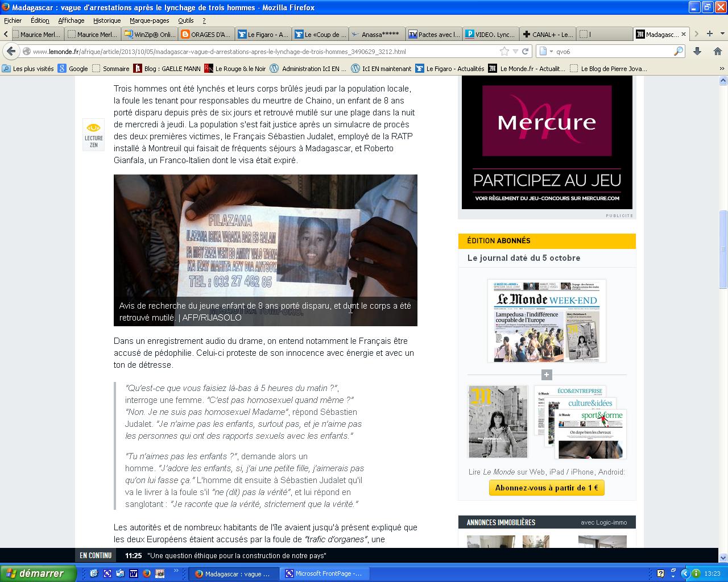Viewport: 728px width, 582px height.
Task: Click the Annonces immobilières header
Action: coord(501,522)
